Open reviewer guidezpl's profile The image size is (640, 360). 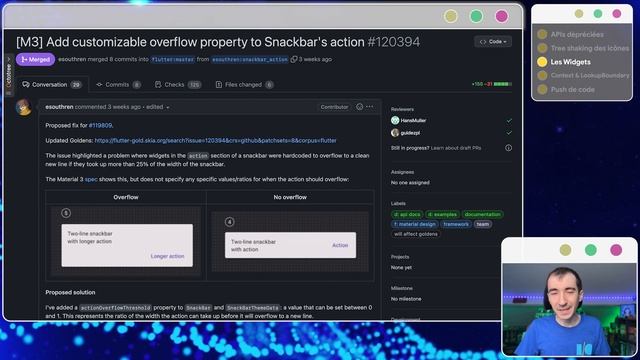(x=410, y=133)
